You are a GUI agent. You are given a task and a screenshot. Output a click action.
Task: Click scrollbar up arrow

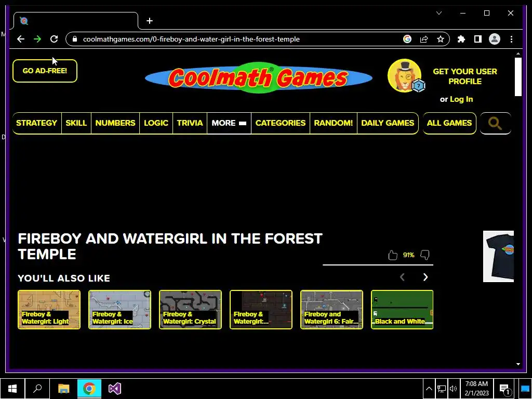518,54
